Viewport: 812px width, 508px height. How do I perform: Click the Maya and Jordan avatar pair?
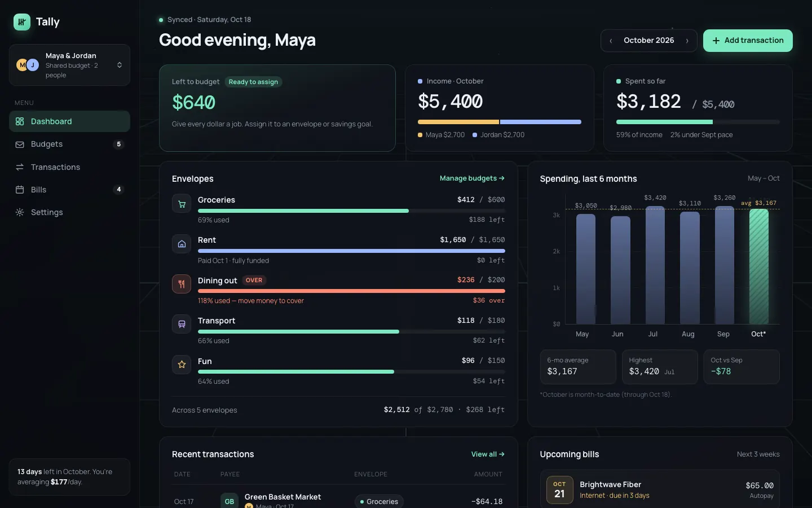(x=28, y=65)
